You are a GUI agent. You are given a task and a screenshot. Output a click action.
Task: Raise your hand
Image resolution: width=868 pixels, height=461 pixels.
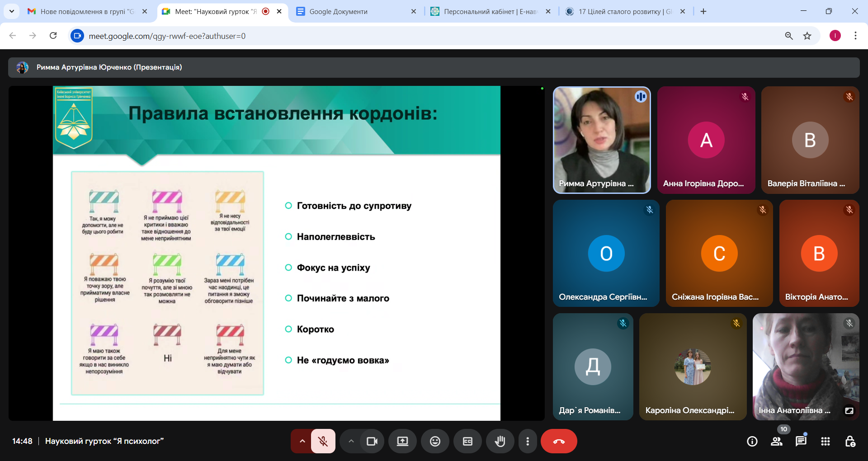[500, 441]
